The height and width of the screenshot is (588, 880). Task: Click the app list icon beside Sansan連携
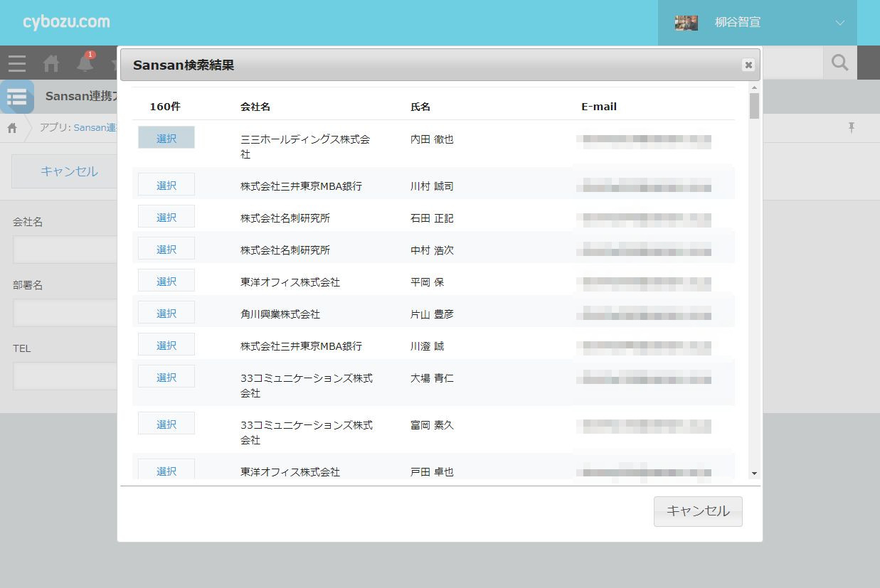coord(17,97)
